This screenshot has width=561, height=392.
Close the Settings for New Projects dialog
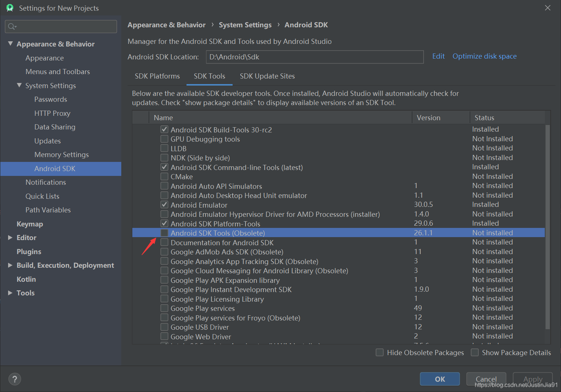coord(548,8)
